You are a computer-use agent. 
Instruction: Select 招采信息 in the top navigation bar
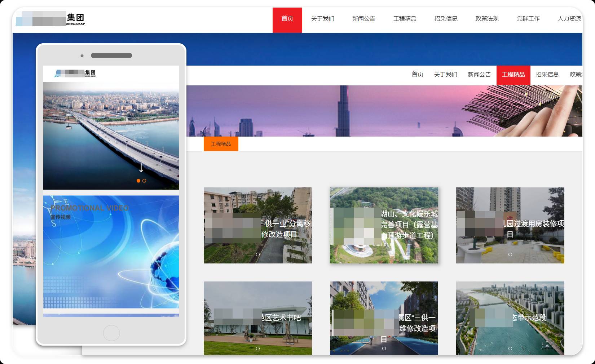click(x=446, y=19)
